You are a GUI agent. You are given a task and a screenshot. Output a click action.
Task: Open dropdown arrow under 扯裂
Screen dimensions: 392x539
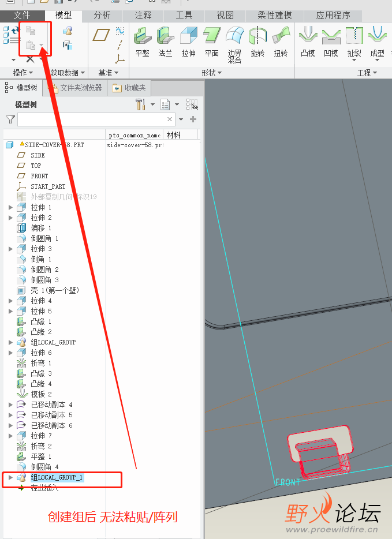point(354,60)
